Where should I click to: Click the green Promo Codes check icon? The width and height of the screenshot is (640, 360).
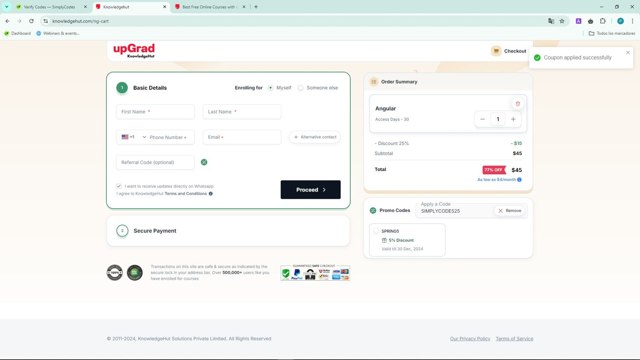pos(373,210)
